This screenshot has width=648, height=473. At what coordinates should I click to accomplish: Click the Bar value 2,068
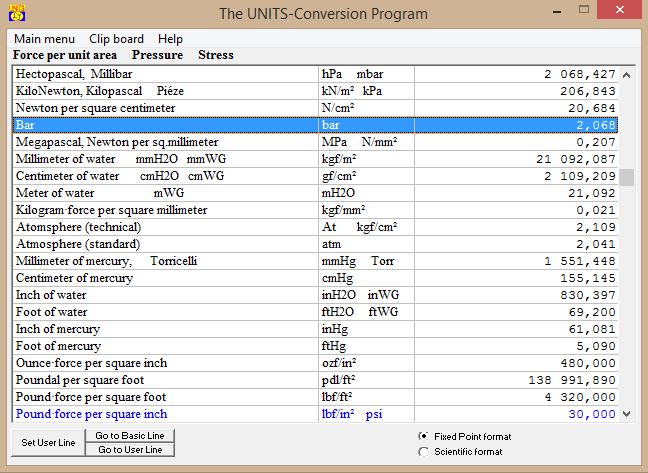click(596, 125)
